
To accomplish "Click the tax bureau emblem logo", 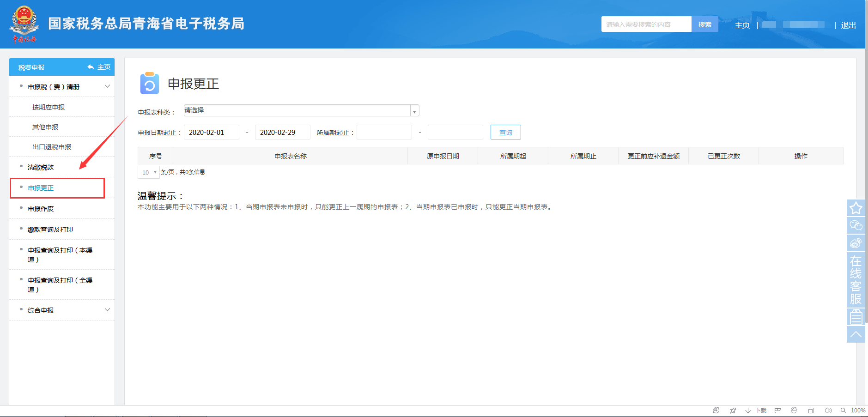I will click(24, 24).
